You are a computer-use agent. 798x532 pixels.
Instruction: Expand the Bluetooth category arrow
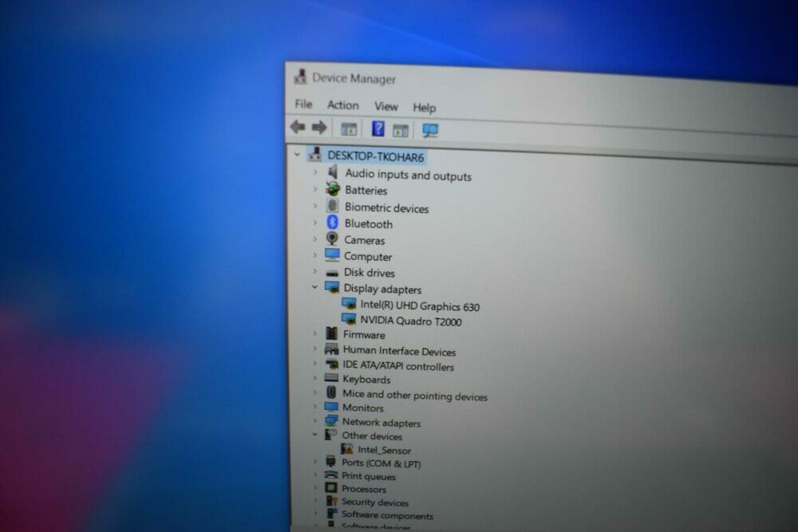(315, 223)
